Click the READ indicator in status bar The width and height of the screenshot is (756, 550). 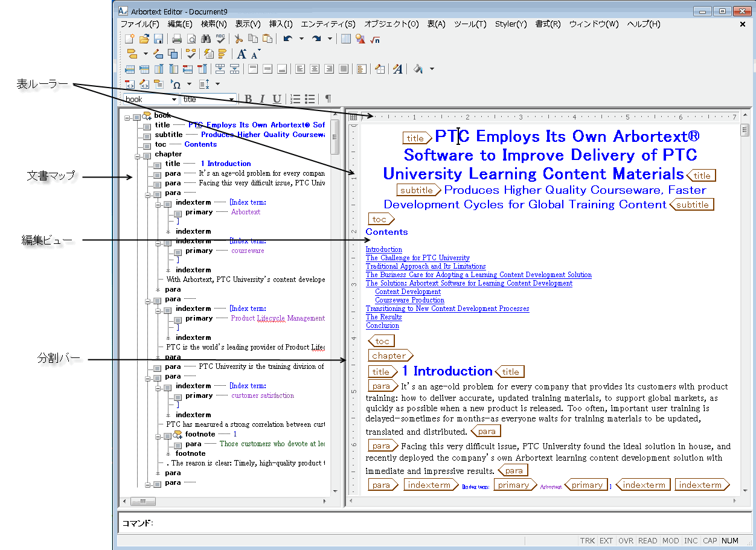point(648,541)
